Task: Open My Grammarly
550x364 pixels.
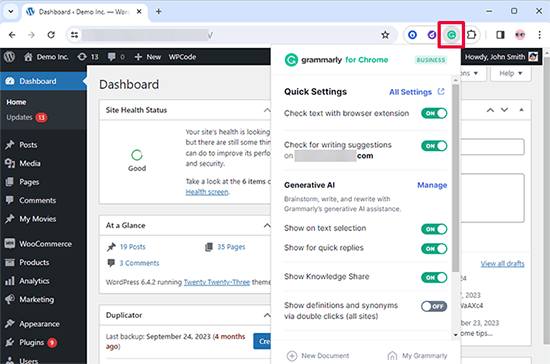Action: pos(417,356)
